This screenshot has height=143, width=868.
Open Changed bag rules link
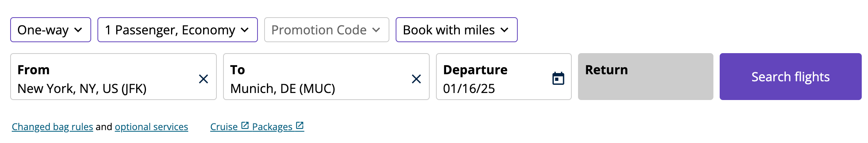pos(52,127)
